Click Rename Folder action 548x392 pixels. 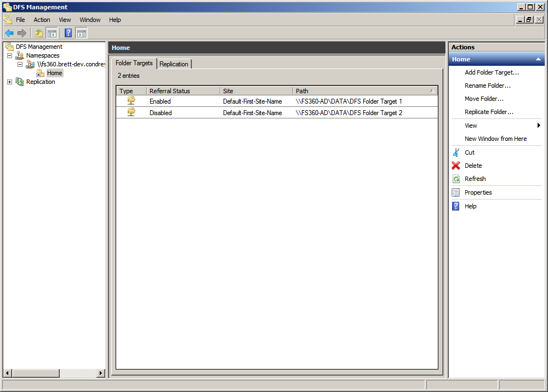[488, 86]
